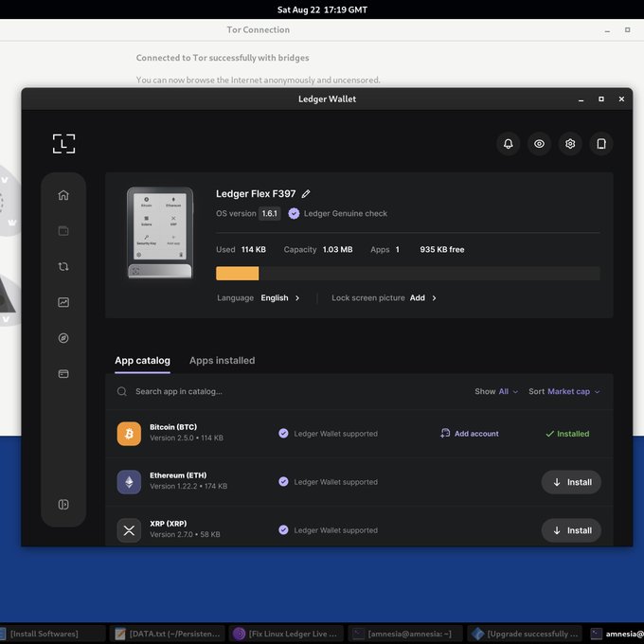Open Accounts wallet icon in sidebar
Viewport: 644px width, 644px height.
(x=63, y=231)
